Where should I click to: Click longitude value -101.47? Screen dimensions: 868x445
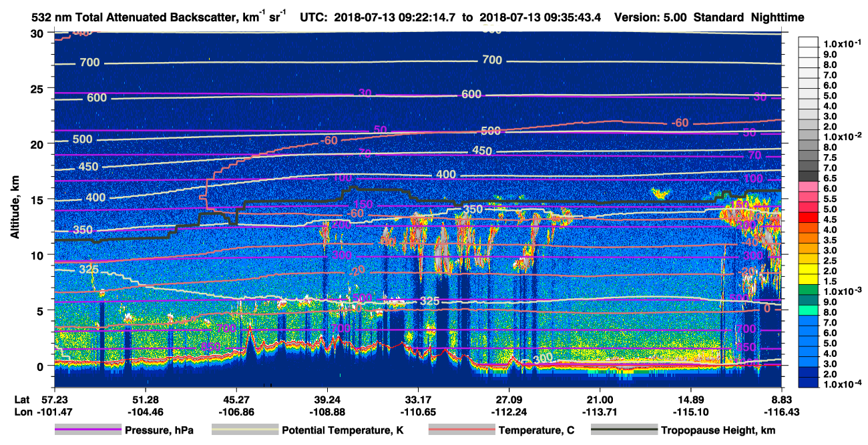pos(54,412)
